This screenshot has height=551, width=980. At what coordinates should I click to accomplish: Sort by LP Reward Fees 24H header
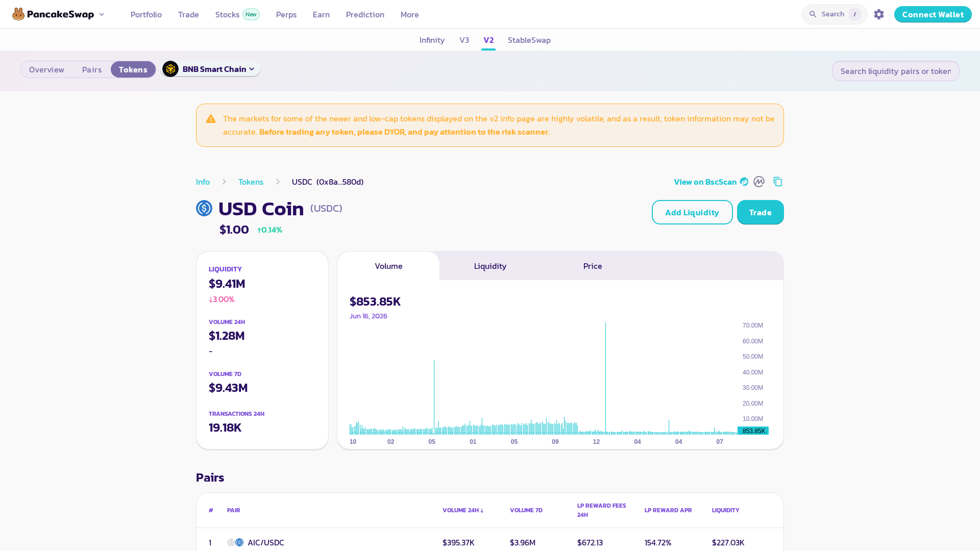pyautogui.click(x=602, y=510)
